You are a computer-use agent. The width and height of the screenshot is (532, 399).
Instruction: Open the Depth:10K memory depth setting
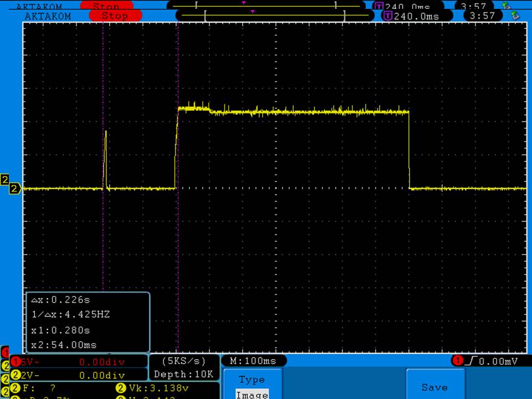point(183,375)
